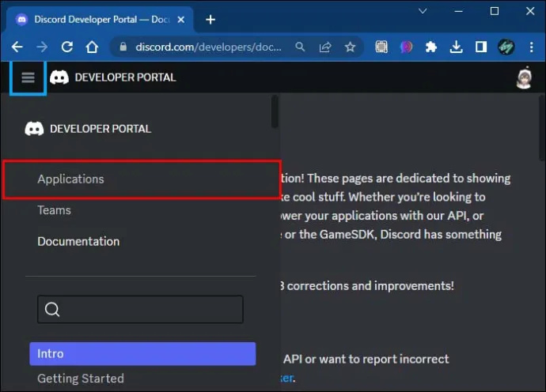Image resolution: width=546 pixels, height=392 pixels.
Task: Switch to the Discord Developer Portal tab
Action: coord(100,20)
